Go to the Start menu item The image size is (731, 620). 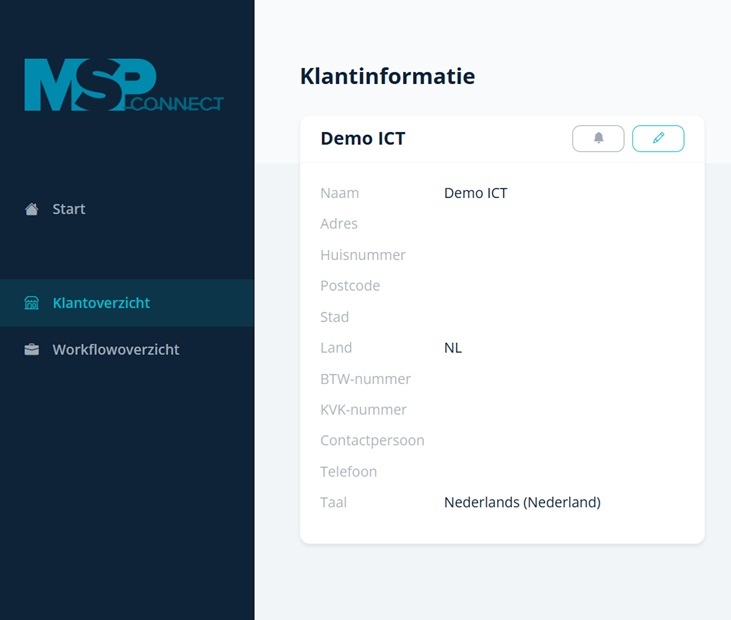pos(69,209)
